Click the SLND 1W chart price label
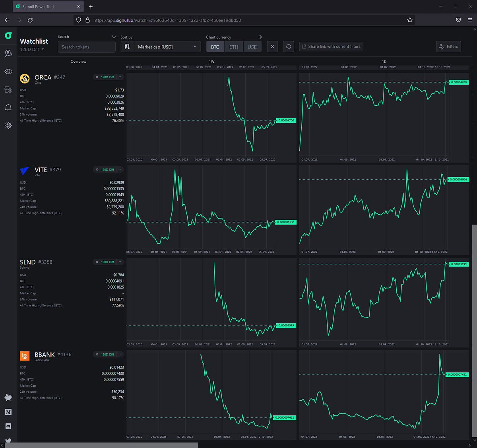477x448 pixels. 285,326
